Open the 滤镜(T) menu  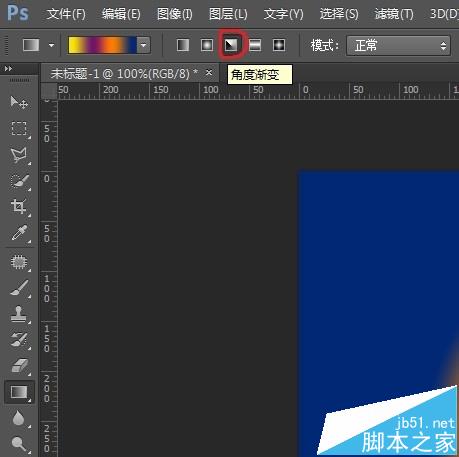[x=394, y=14]
